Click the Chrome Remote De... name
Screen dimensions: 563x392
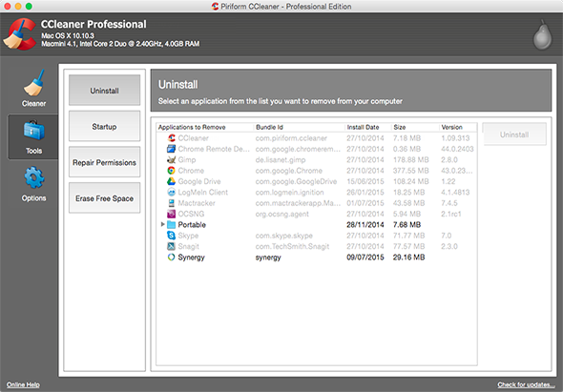(x=214, y=149)
